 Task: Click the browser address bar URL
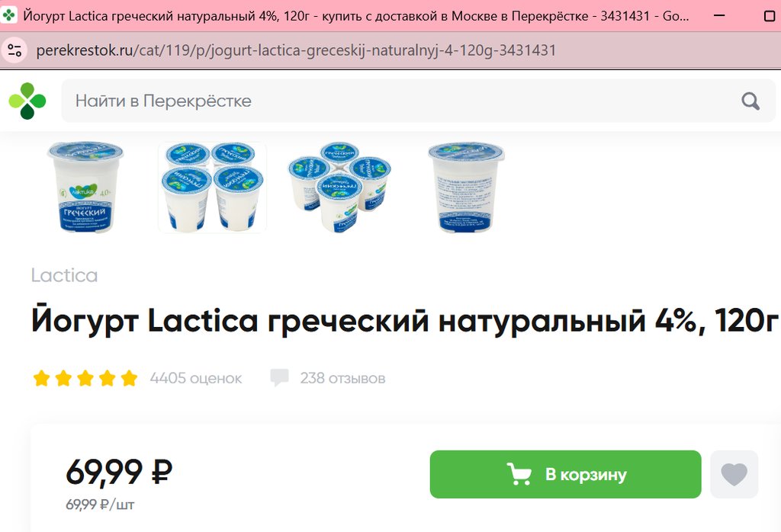296,50
